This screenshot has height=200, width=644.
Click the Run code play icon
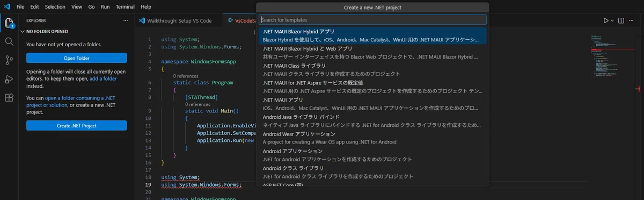[x=606, y=20]
